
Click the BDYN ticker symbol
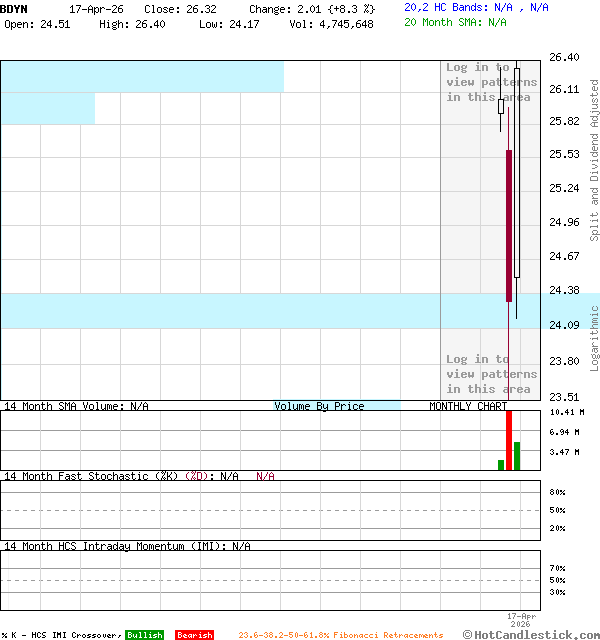[15, 8]
